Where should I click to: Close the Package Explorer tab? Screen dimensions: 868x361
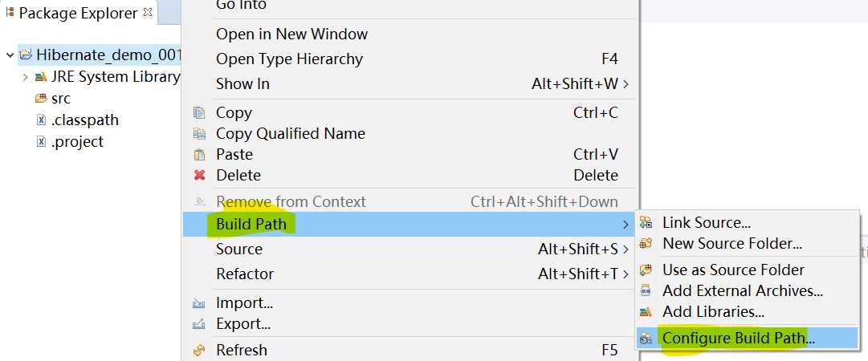pyautogui.click(x=147, y=11)
